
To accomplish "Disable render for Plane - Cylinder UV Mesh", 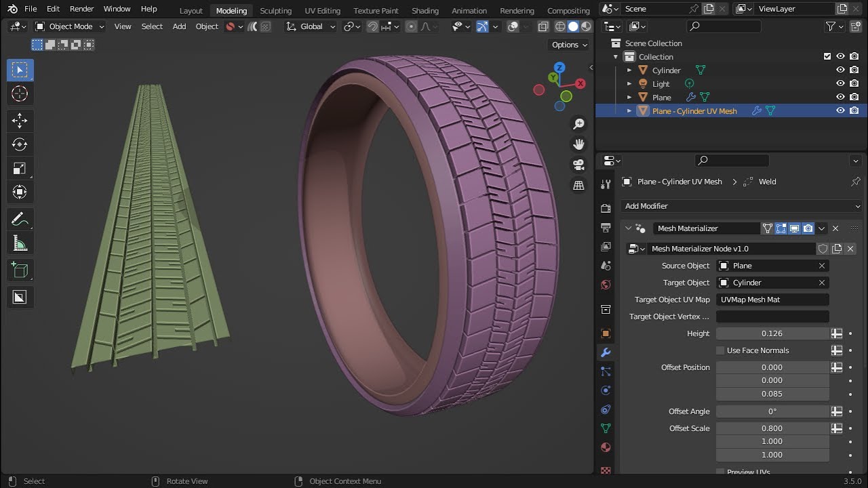I will coord(854,110).
